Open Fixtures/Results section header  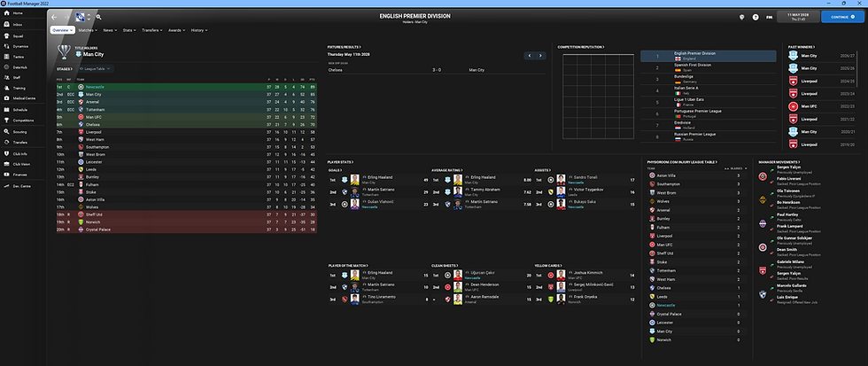(345, 47)
